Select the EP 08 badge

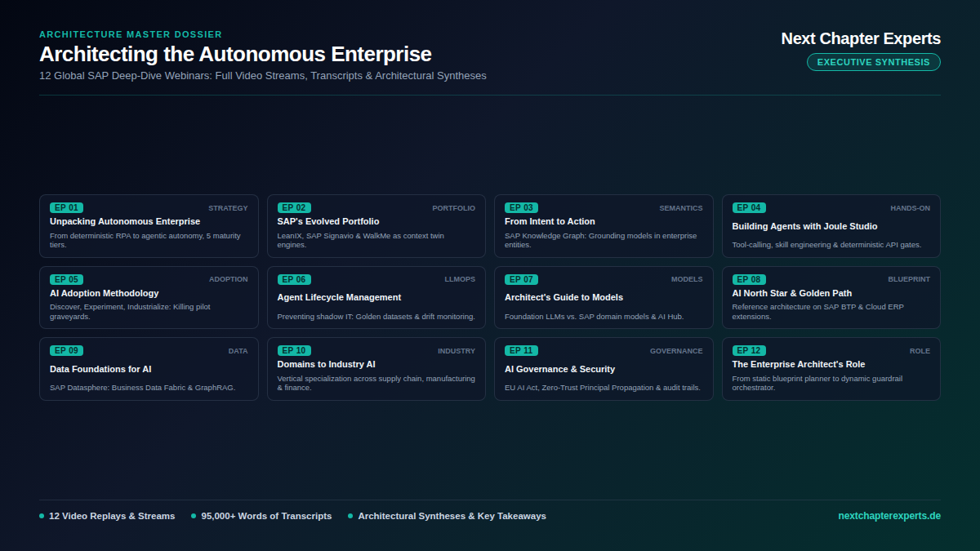[749, 279]
